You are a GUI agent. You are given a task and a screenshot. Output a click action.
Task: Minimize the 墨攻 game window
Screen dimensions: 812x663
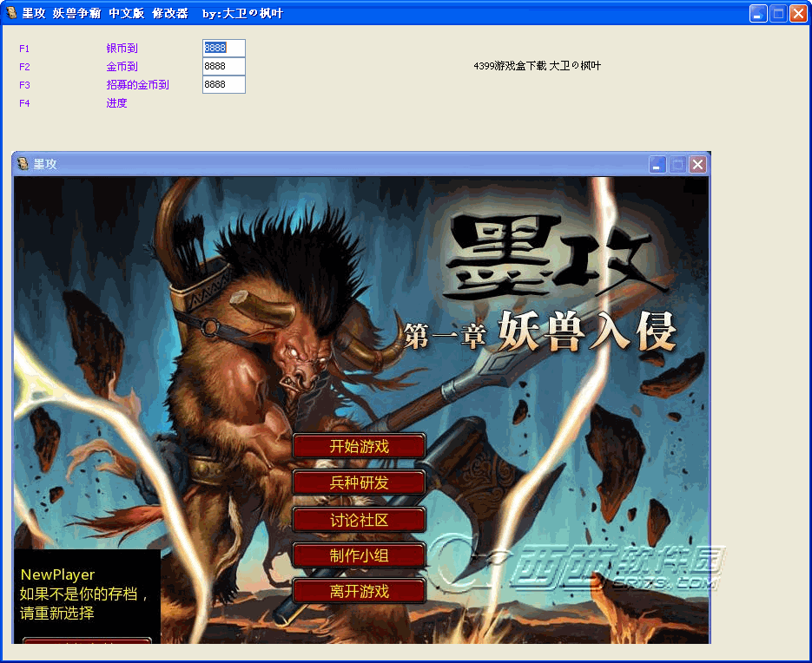(657, 165)
